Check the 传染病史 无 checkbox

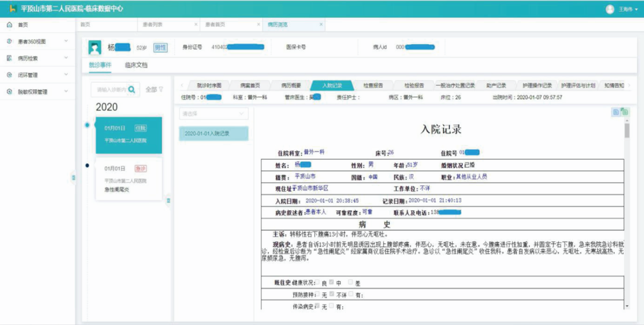(318, 306)
